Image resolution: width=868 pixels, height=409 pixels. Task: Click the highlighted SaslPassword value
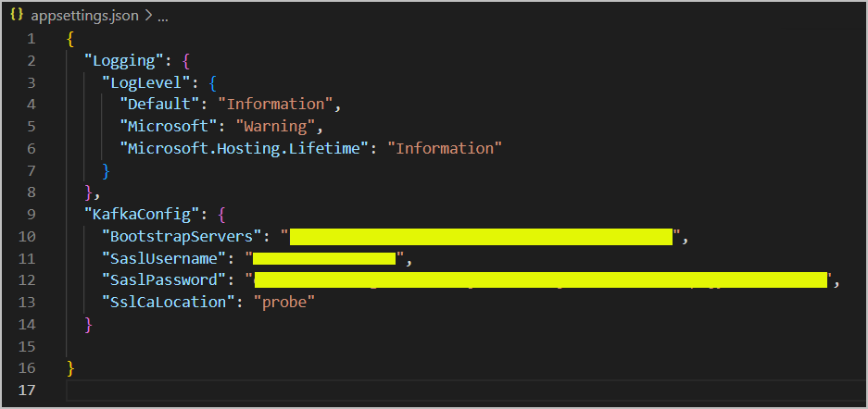[x=540, y=279]
